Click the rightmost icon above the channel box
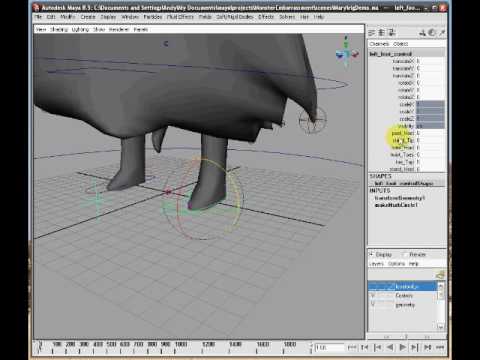Image resolution: width=480 pixels, height=360 pixels. tap(442, 32)
